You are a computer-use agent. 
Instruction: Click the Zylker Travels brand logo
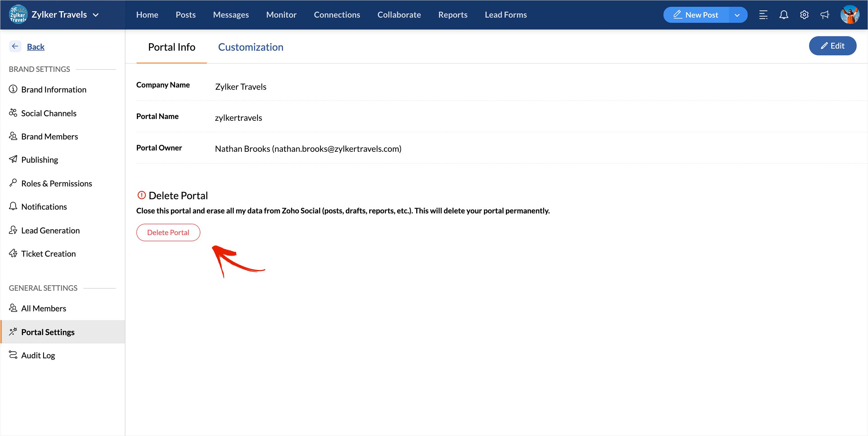(18, 14)
